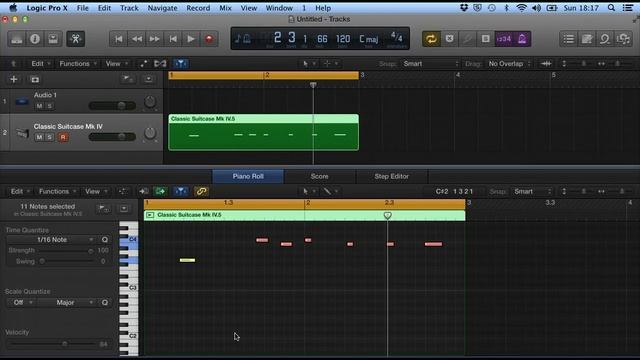Click the 120 tempo display
This screenshot has width=640, height=360.
click(x=343, y=39)
